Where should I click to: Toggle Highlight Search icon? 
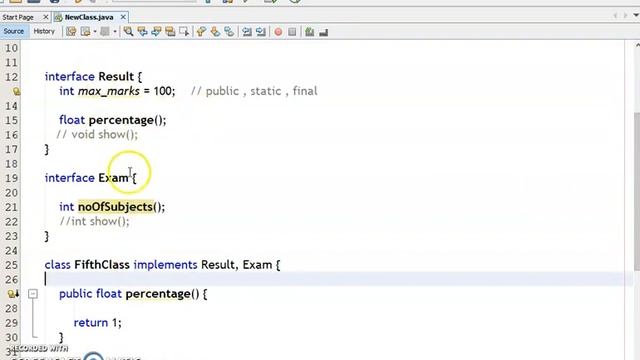(170, 32)
